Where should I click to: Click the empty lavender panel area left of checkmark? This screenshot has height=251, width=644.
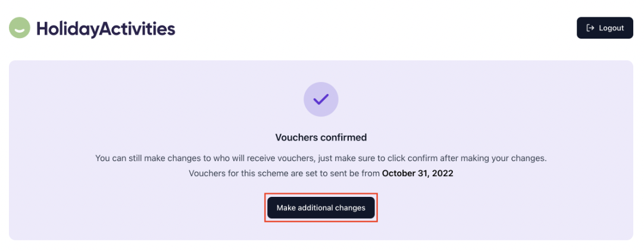click(149, 101)
